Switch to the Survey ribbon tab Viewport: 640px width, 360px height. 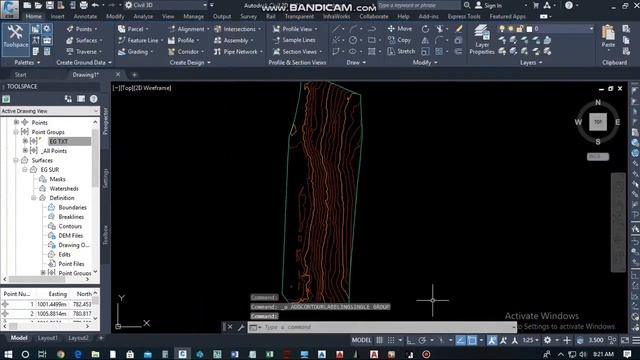coord(248,16)
